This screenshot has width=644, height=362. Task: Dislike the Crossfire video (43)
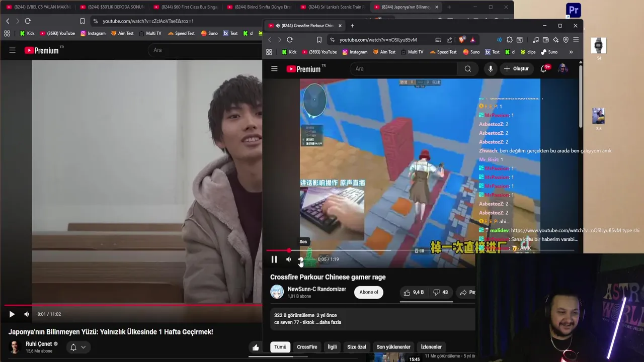coord(441,292)
